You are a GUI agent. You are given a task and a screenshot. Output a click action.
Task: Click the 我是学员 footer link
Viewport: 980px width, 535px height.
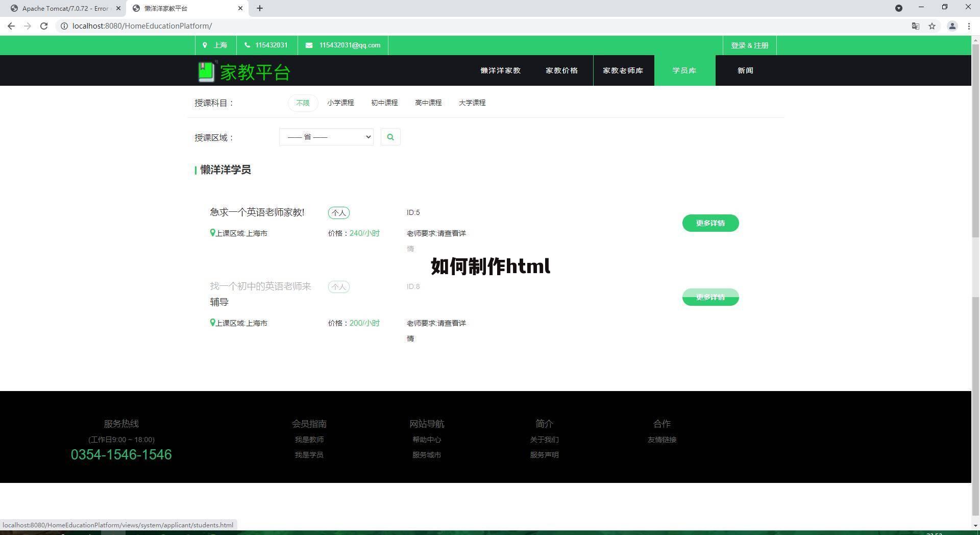point(309,454)
